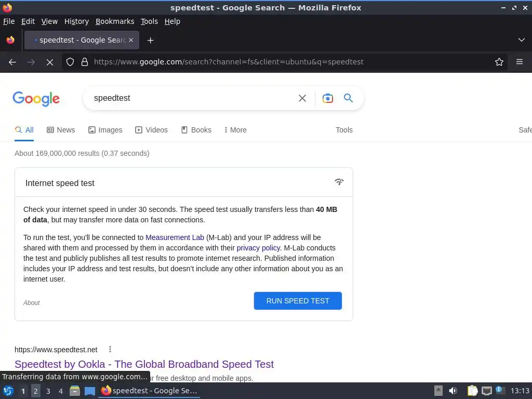This screenshot has width=532, height=399.
Task: Open the View menu
Action: 49,21
